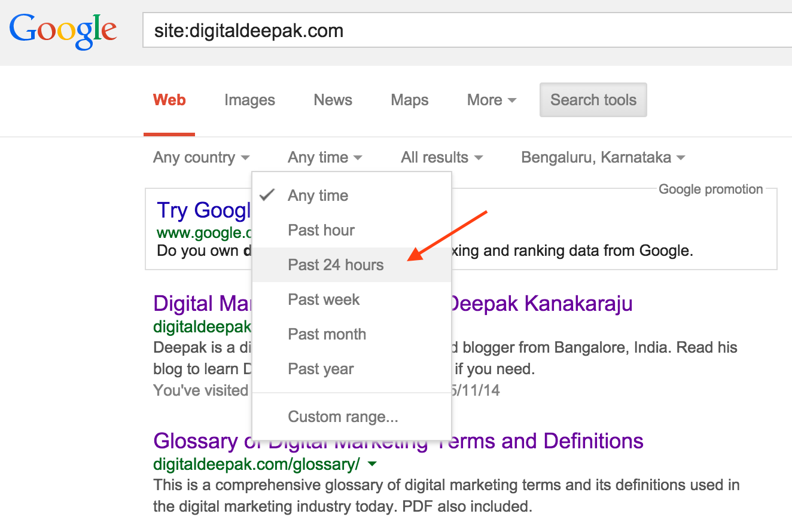Open the green arrow beside digitaldeepak.com/glossary/
The image size is (792, 532).
[x=371, y=463]
